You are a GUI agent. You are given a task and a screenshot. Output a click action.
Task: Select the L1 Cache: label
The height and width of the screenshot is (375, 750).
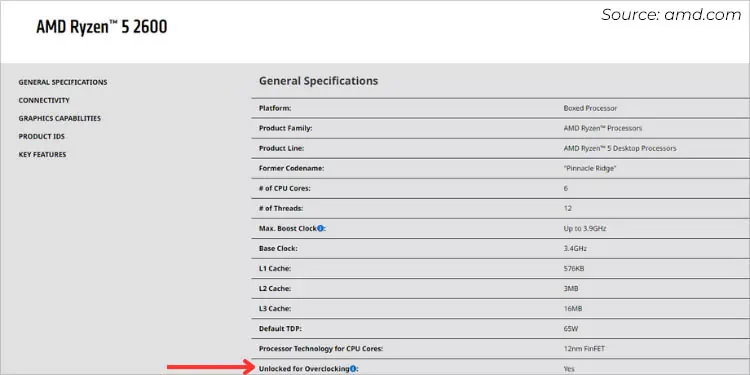(275, 269)
